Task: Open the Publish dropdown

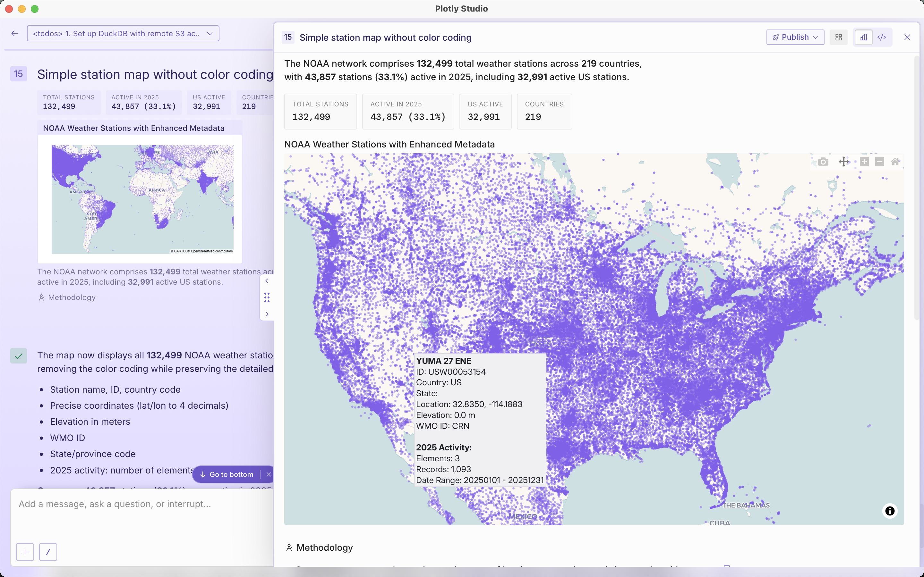Action: tap(795, 38)
